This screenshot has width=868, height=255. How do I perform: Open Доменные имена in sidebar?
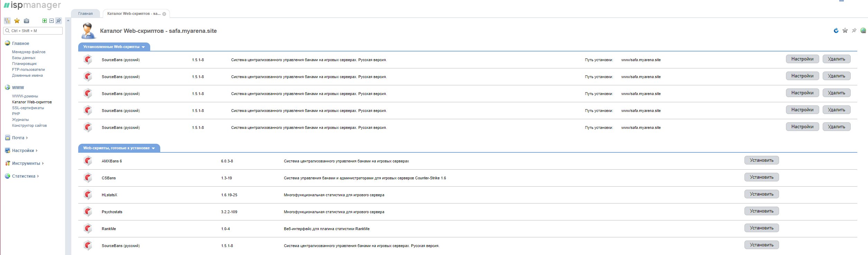click(27, 75)
